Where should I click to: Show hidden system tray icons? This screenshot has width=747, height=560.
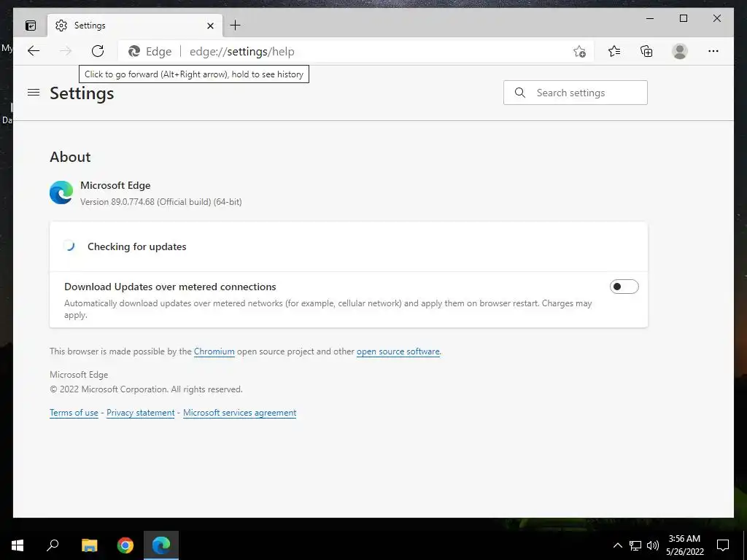point(617,545)
